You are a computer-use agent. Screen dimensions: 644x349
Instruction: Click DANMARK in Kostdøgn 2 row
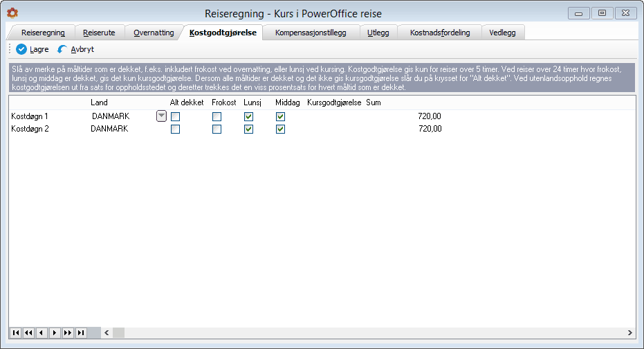[110, 129]
